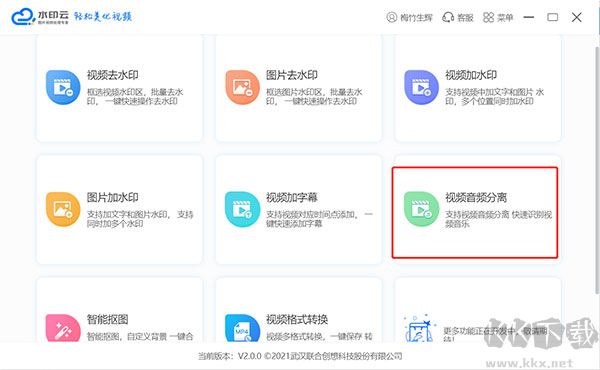Click the 视频加字幕 title
The width and height of the screenshot is (600, 370).
click(292, 197)
